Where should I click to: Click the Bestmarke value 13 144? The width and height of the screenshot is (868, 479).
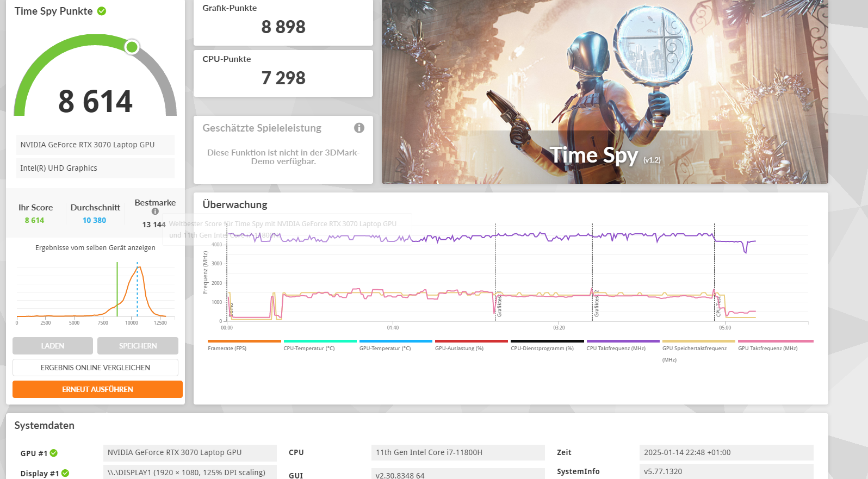coord(154,225)
